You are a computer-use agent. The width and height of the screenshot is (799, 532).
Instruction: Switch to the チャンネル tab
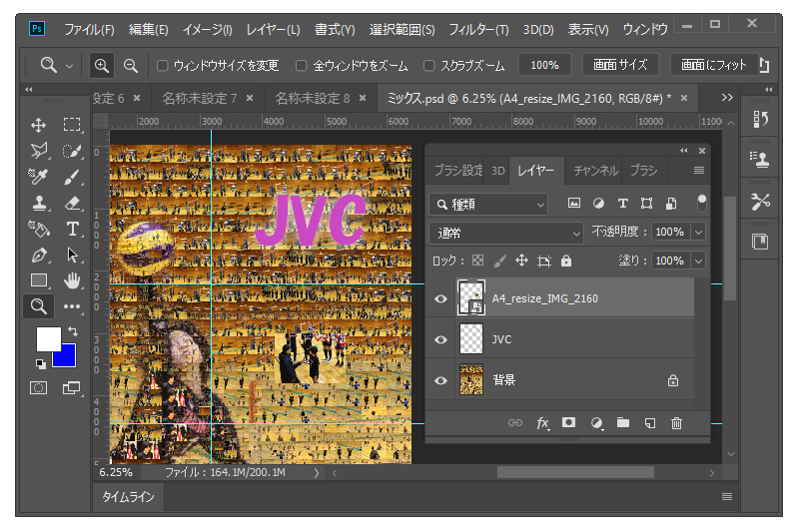[x=595, y=171]
